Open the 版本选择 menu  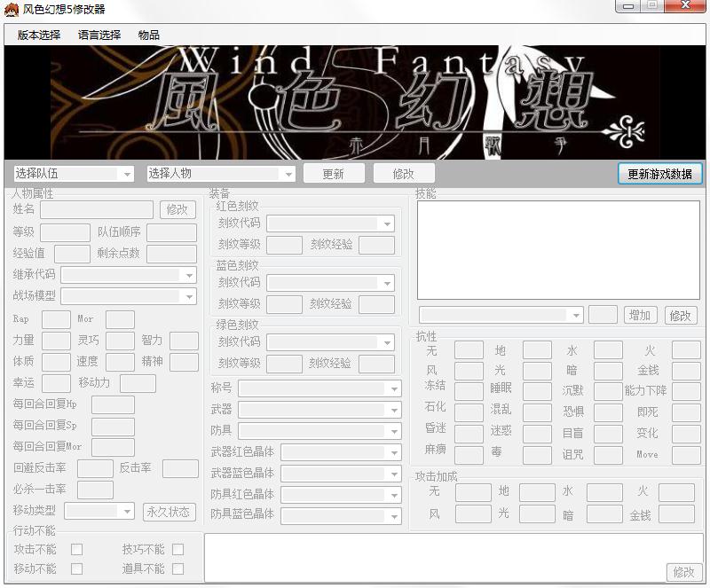coord(39,35)
